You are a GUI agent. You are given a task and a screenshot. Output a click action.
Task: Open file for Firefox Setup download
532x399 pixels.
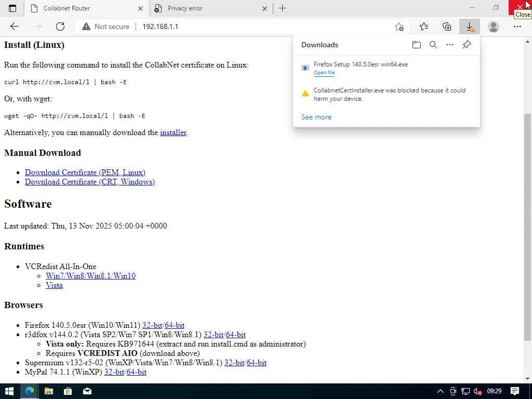(x=324, y=73)
